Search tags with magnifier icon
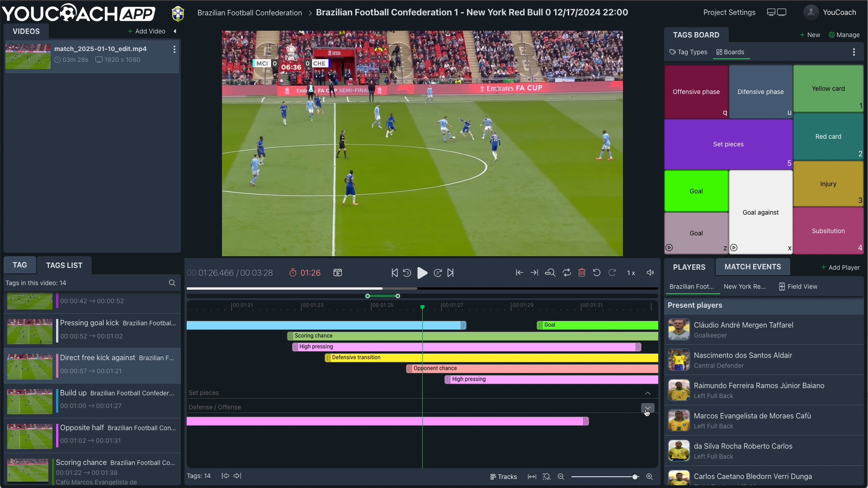The height and width of the screenshot is (488, 868). click(x=172, y=283)
